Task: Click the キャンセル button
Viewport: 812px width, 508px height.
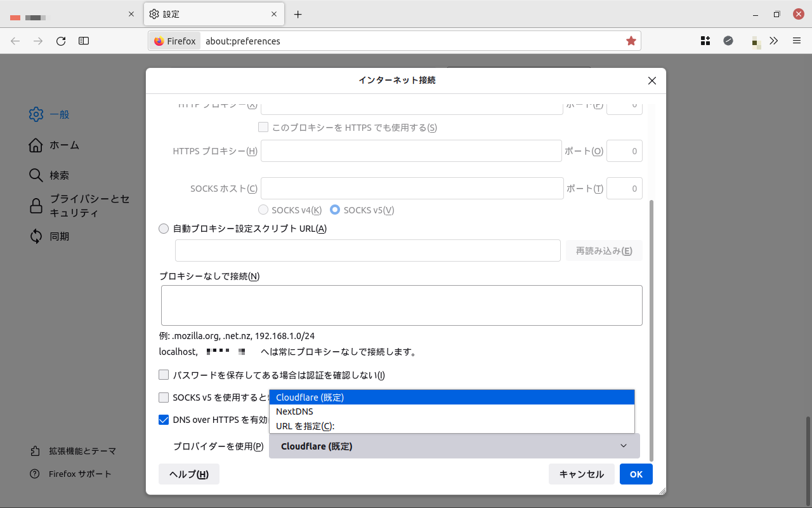Action: [581, 474]
